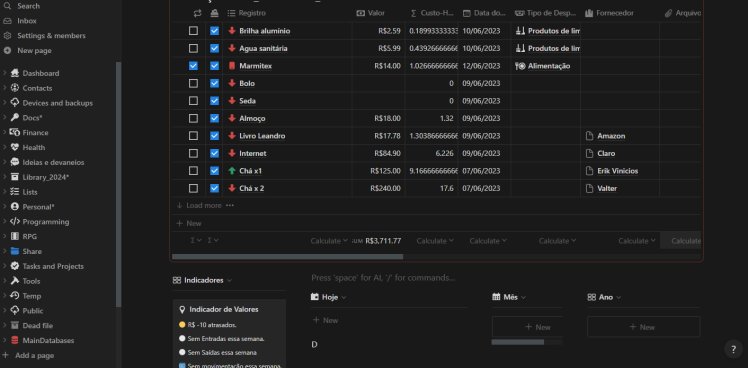Click the three dots next to Load more
This screenshot has width=748, height=368.
230,205
